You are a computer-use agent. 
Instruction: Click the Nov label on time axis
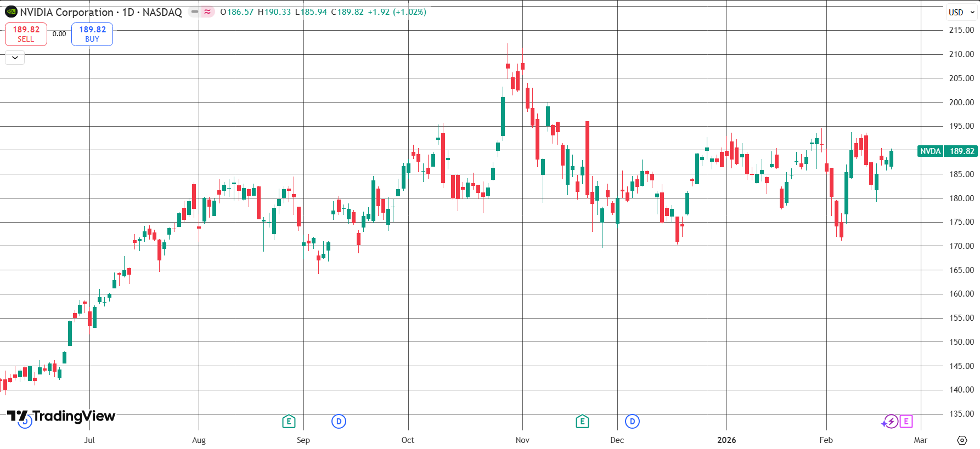point(522,440)
